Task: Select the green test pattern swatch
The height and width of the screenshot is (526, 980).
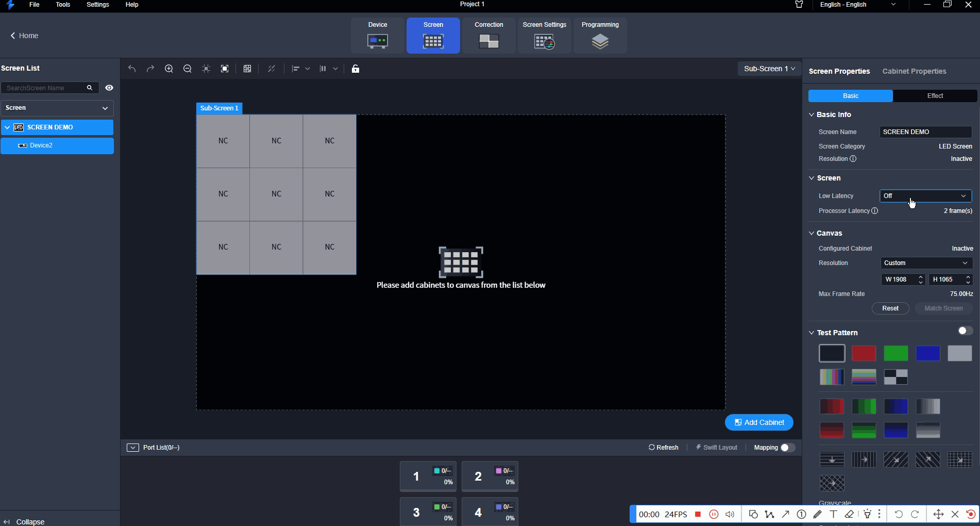Action: [x=896, y=353]
